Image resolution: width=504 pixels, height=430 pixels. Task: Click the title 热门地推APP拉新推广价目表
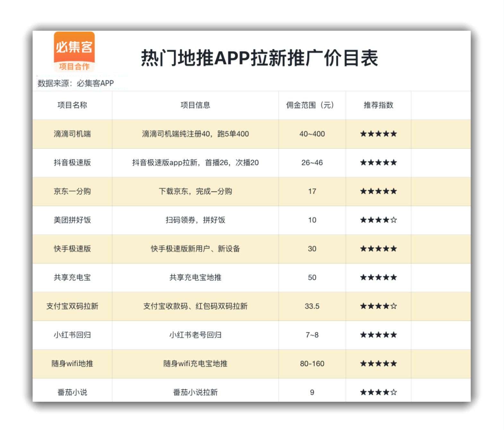[x=259, y=58]
